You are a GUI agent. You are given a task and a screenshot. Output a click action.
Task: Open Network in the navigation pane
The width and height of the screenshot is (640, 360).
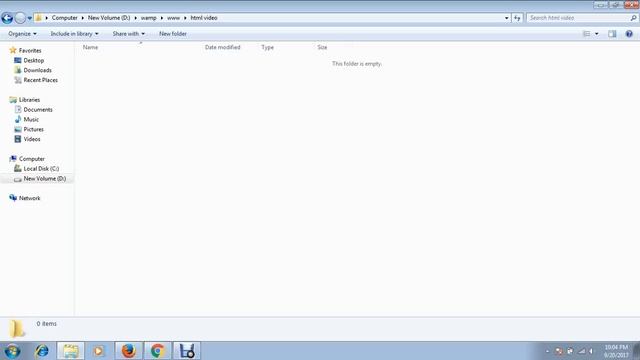[29, 198]
